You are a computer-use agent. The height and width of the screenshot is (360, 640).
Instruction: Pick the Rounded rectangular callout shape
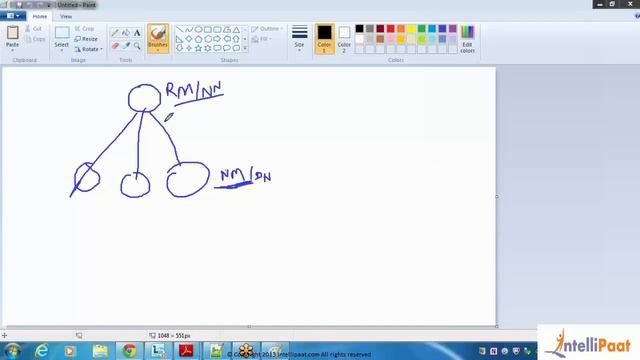pos(217,48)
